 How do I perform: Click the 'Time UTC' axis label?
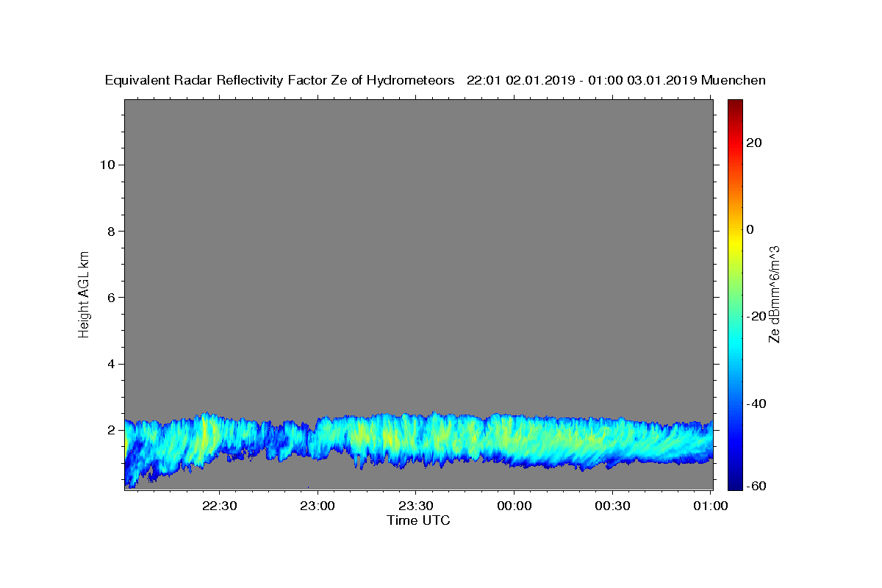coord(418,521)
